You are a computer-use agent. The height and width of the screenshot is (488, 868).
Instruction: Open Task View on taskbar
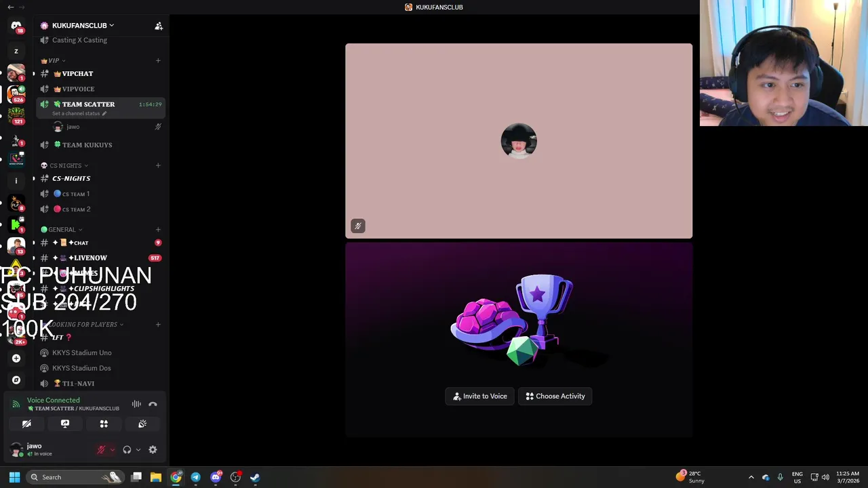136,477
